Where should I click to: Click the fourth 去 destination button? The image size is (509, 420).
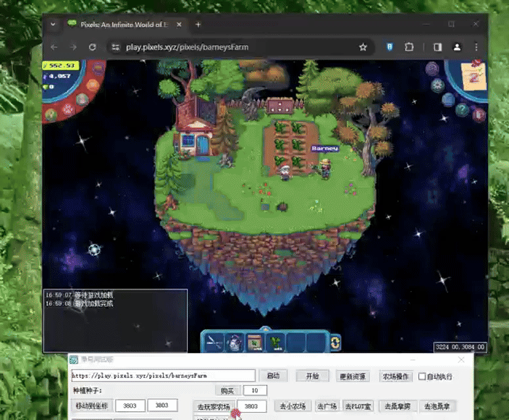coord(398,406)
